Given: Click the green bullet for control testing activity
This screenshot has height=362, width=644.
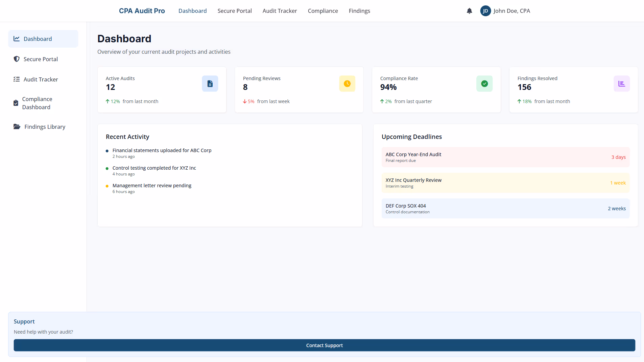Looking at the screenshot, I should point(107,168).
